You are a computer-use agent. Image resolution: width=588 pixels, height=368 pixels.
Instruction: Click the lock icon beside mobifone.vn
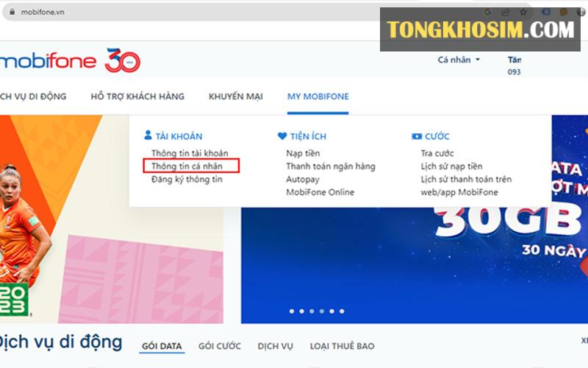12,12
